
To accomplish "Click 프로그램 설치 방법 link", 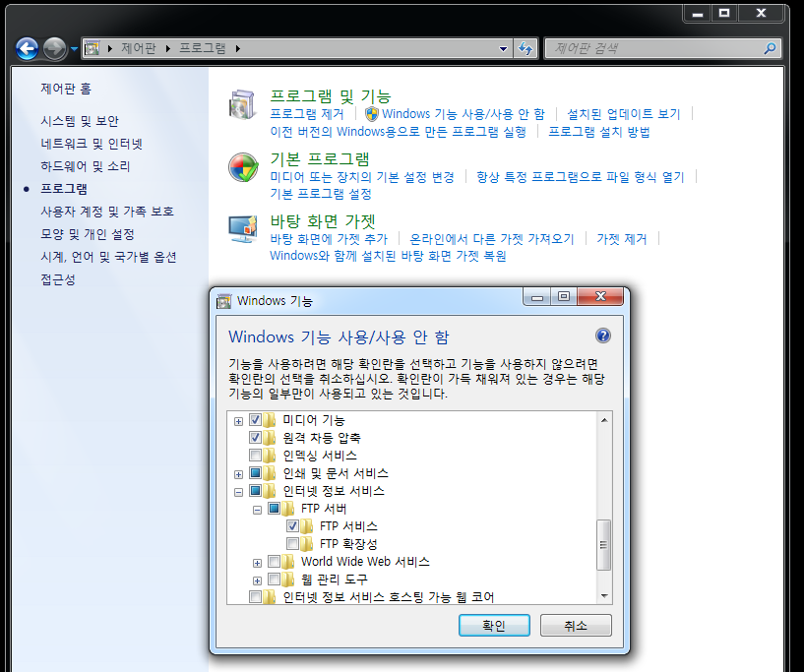I will click(x=599, y=132).
